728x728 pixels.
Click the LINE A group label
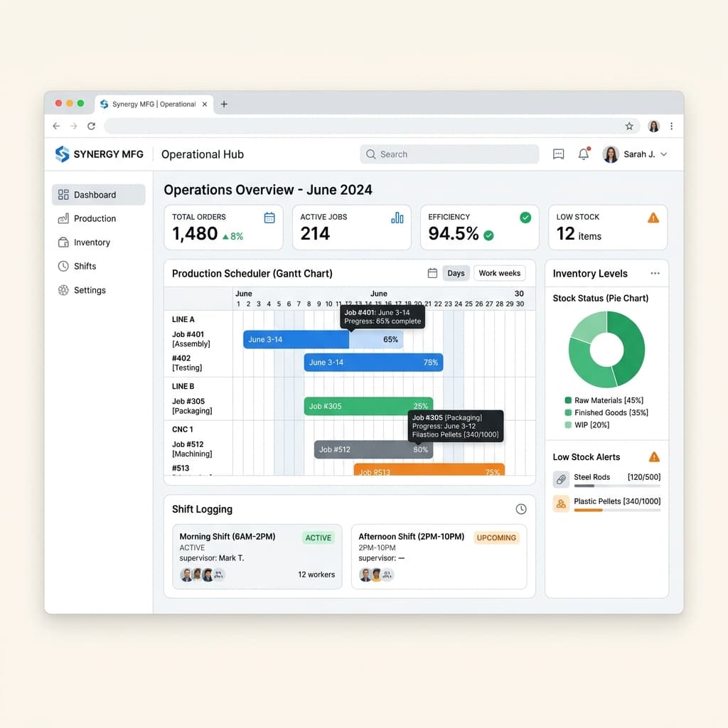coord(183,319)
